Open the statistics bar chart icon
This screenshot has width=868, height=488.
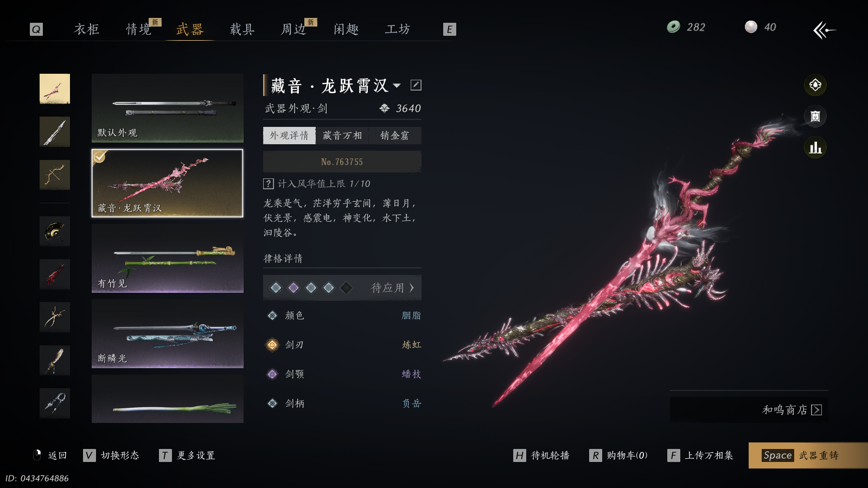click(815, 147)
